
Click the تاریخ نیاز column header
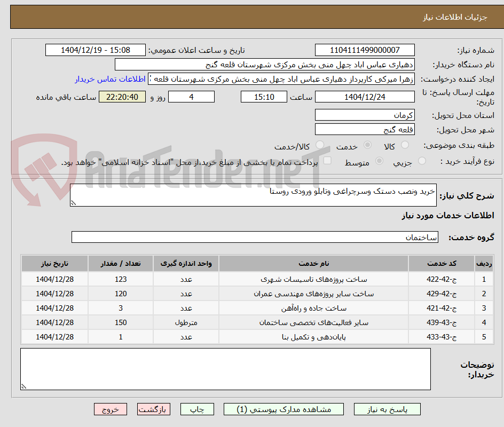pyautogui.click(x=54, y=264)
